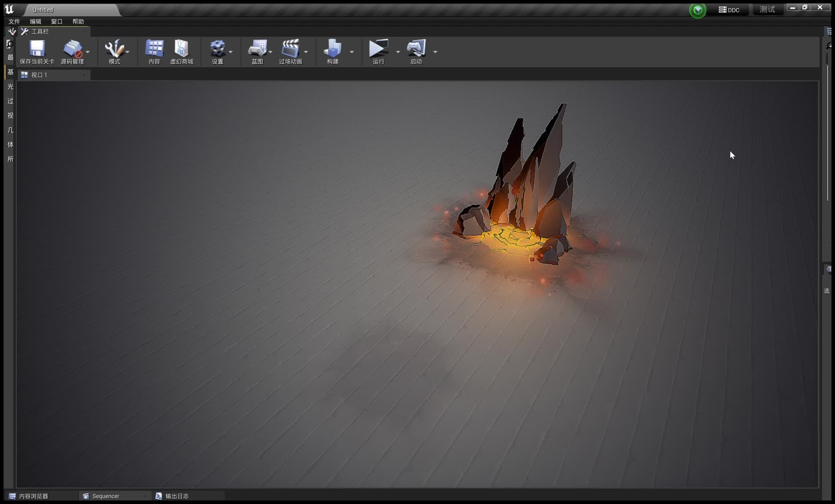Expand the 构建 options dropdown
The image size is (835, 504).
click(x=352, y=51)
